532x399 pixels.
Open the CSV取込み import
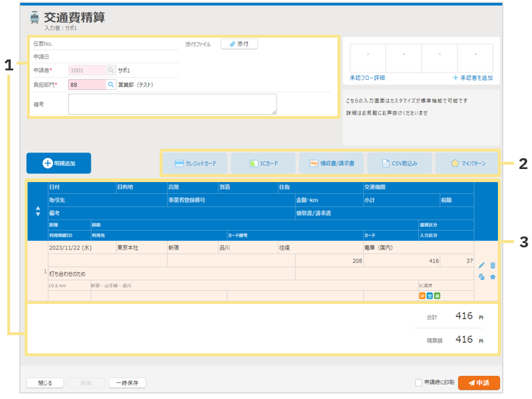[399, 163]
